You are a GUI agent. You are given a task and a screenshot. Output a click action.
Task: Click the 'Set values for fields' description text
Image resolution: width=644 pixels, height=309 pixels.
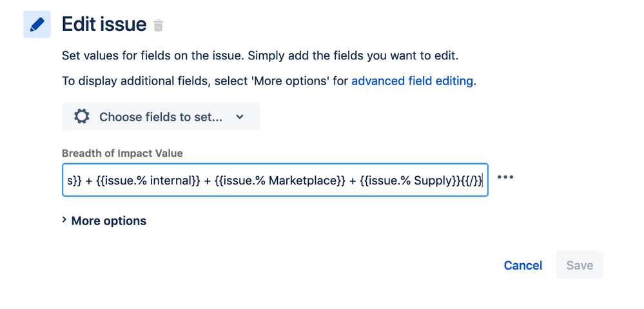[260, 55]
